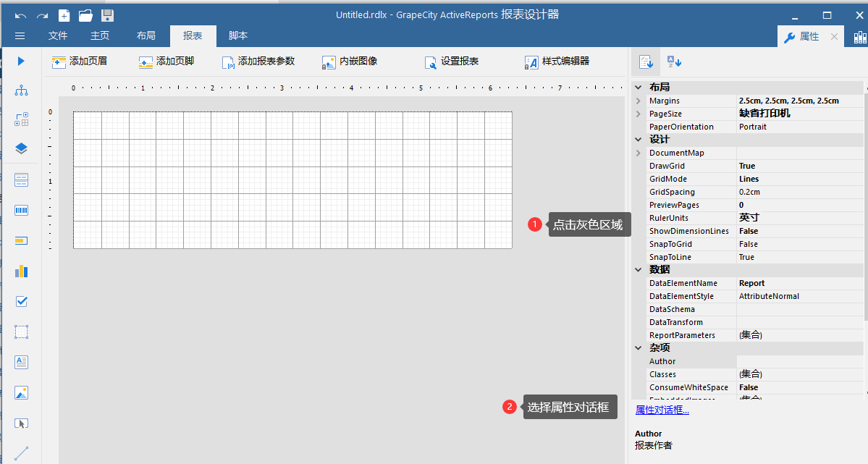Viewport: 868px width, 464px height.
Task: Expand the Margins property
Action: [x=639, y=101]
